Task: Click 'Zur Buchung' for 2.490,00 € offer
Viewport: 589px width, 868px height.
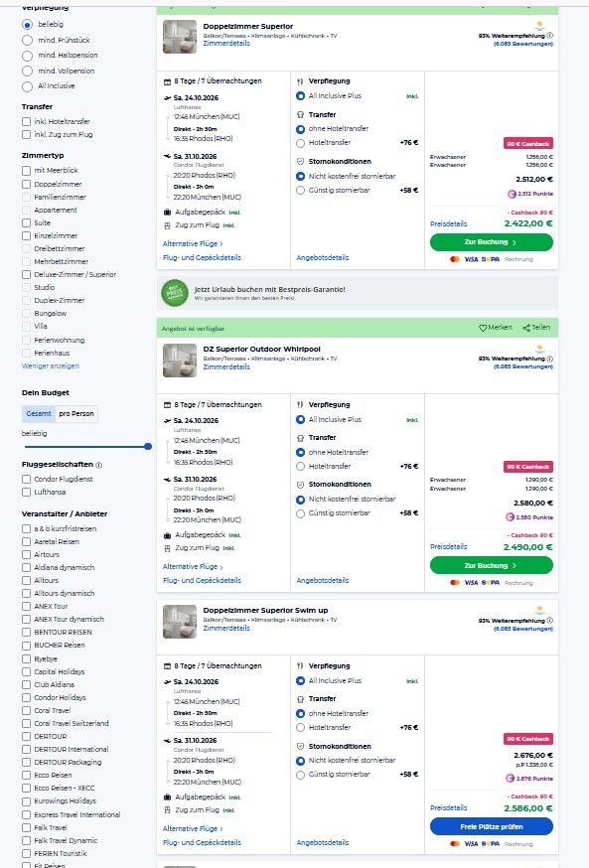Action: point(491,566)
